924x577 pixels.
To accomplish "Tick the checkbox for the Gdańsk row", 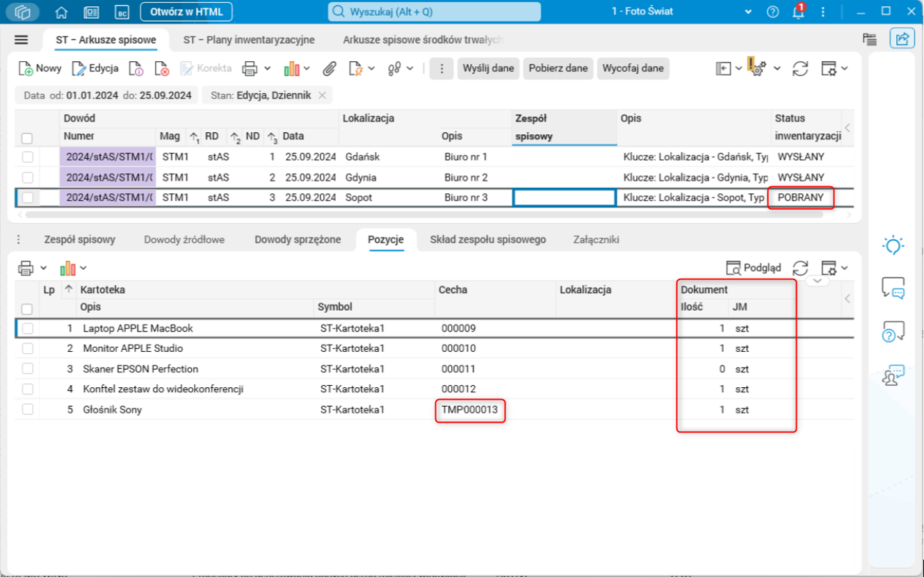I will click(x=28, y=157).
